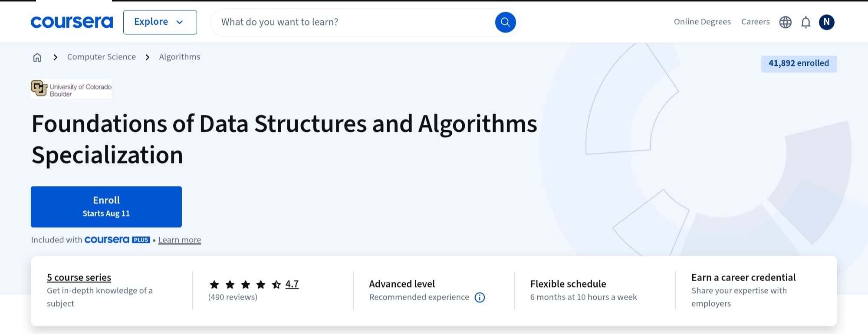View the 4.7 star rating details
This screenshot has width=868, height=334.
click(292, 284)
